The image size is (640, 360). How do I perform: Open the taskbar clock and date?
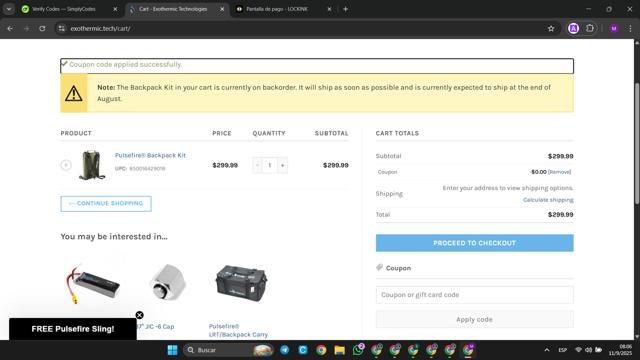(621, 350)
